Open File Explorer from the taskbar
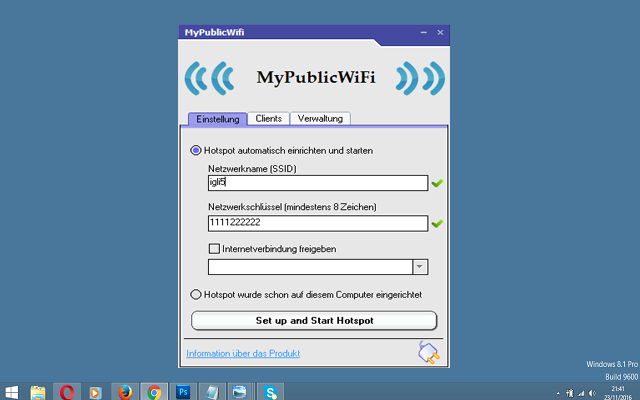This screenshot has height=400, width=640. (38, 391)
